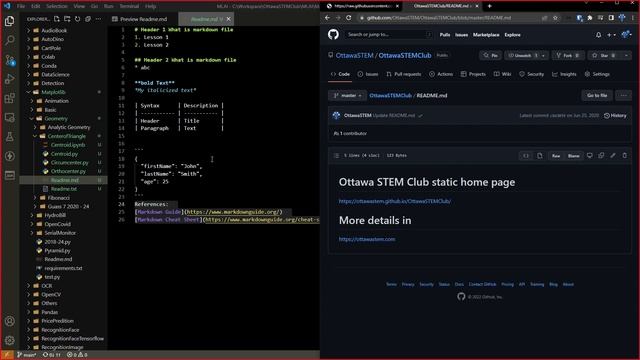
Task: Open the Unwatch dropdown
Action: coord(526,56)
